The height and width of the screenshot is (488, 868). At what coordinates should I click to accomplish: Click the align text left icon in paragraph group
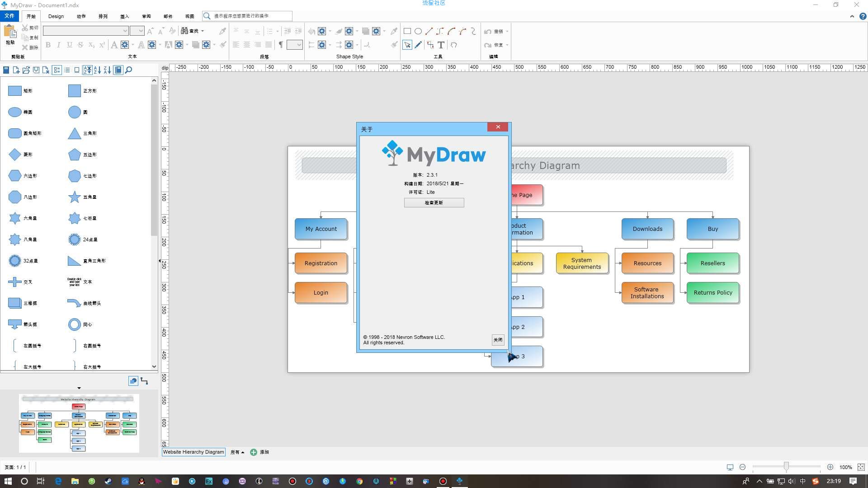(x=236, y=45)
